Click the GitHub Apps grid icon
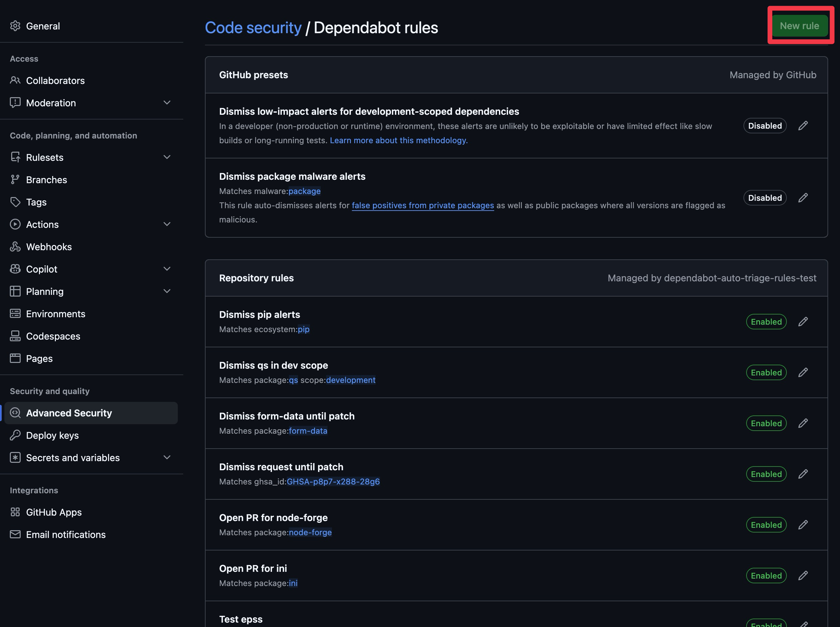Image resolution: width=840 pixels, height=627 pixels. point(15,512)
